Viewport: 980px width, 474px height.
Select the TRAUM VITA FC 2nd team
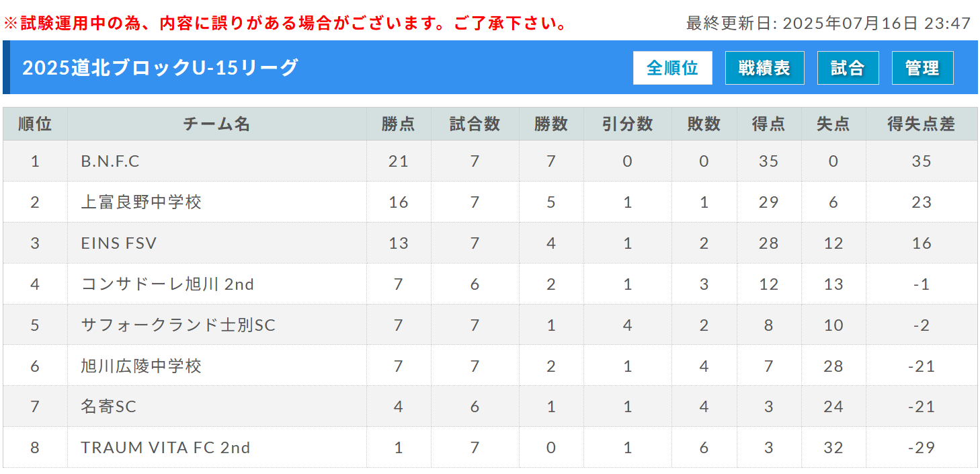pos(165,448)
